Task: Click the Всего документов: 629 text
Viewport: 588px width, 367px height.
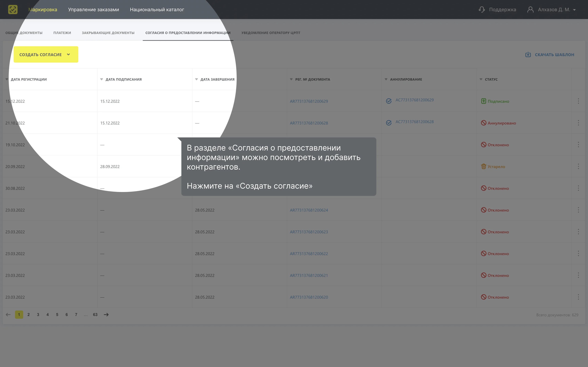Action: [557, 315]
